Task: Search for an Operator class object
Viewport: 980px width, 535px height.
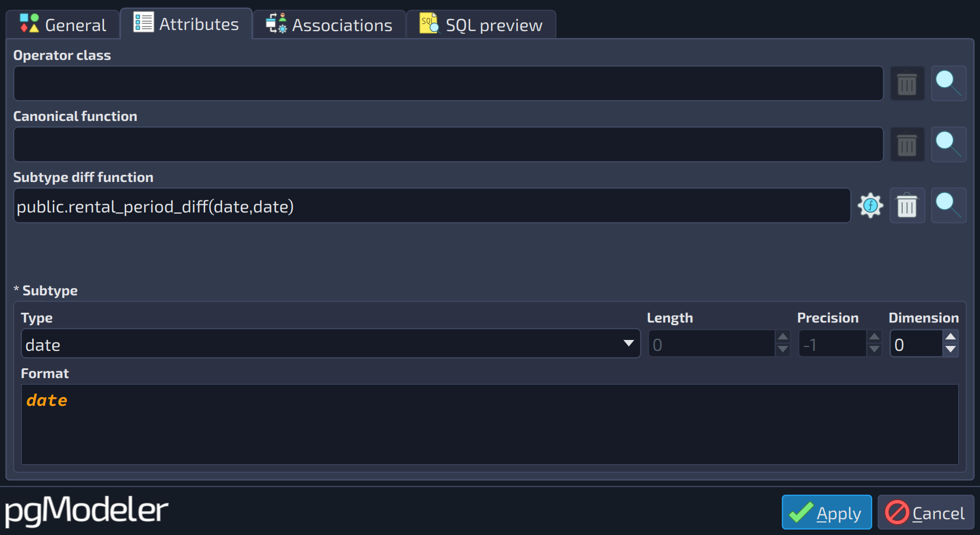Action: point(948,83)
